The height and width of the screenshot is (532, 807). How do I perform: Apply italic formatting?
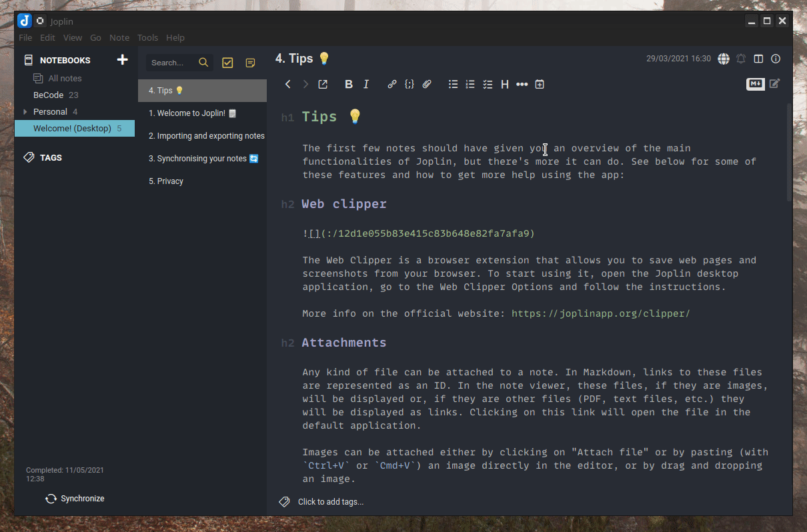366,84
